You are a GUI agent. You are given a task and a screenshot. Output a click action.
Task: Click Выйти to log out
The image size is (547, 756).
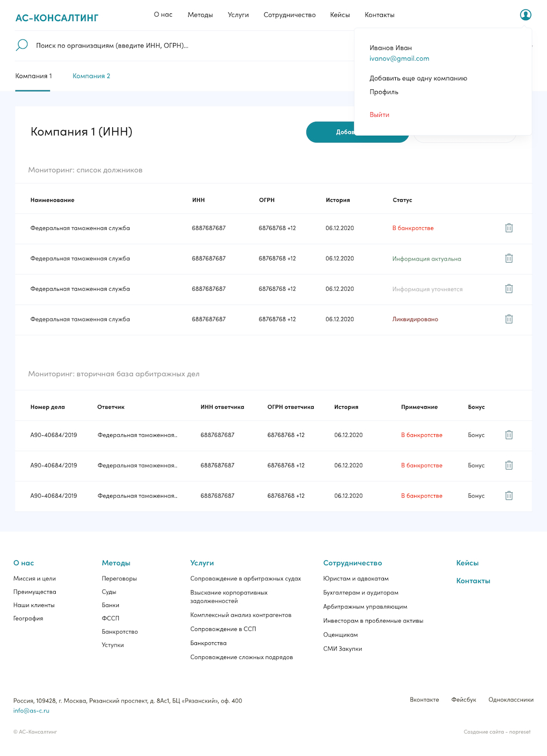(x=380, y=114)
